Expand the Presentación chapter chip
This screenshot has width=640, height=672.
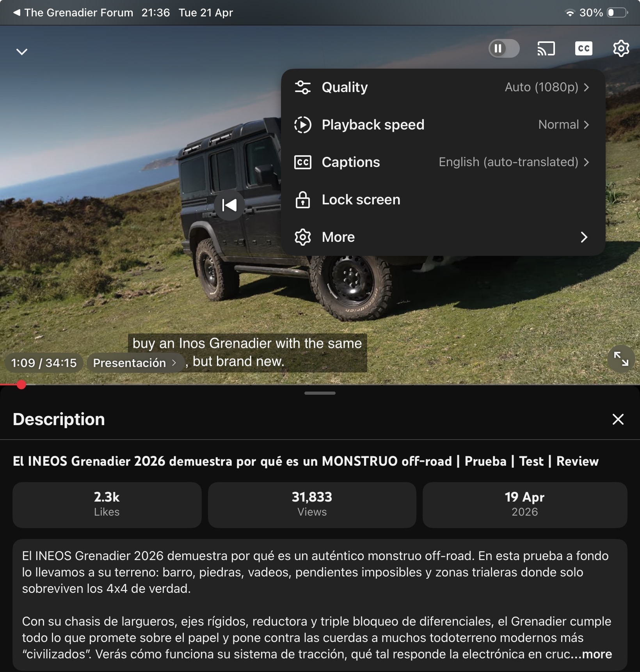pos(135,363)
